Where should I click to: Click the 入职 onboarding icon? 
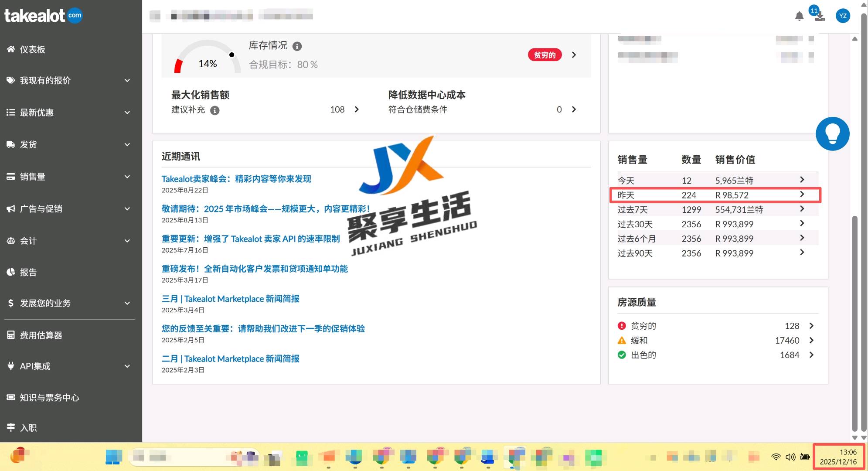(x=11, y=427)
